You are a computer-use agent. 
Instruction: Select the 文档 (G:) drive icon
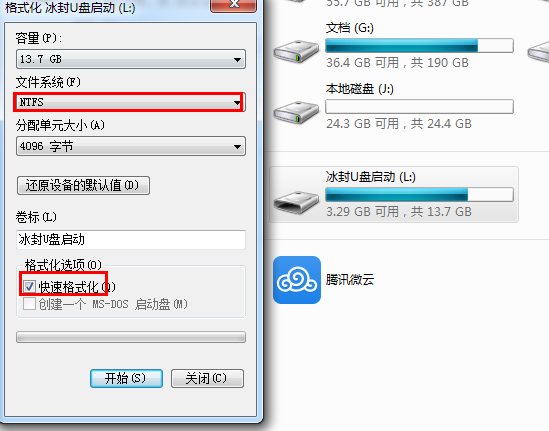(x=296, y=51)
